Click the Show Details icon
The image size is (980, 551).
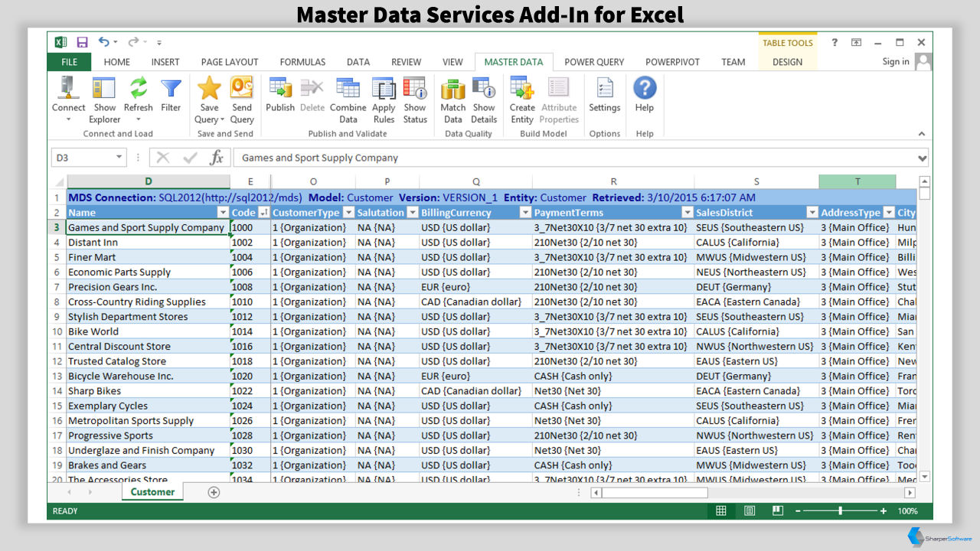tap(484, 88)
